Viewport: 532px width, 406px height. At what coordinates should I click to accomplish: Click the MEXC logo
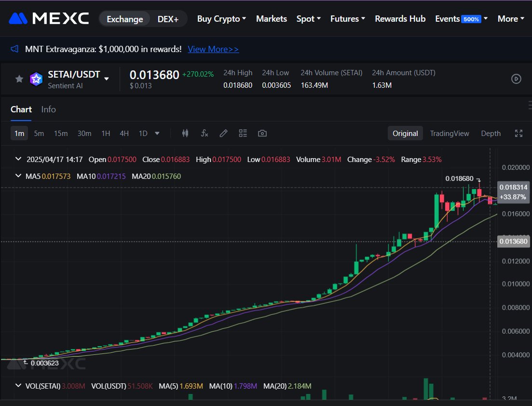tap(49, 18)
